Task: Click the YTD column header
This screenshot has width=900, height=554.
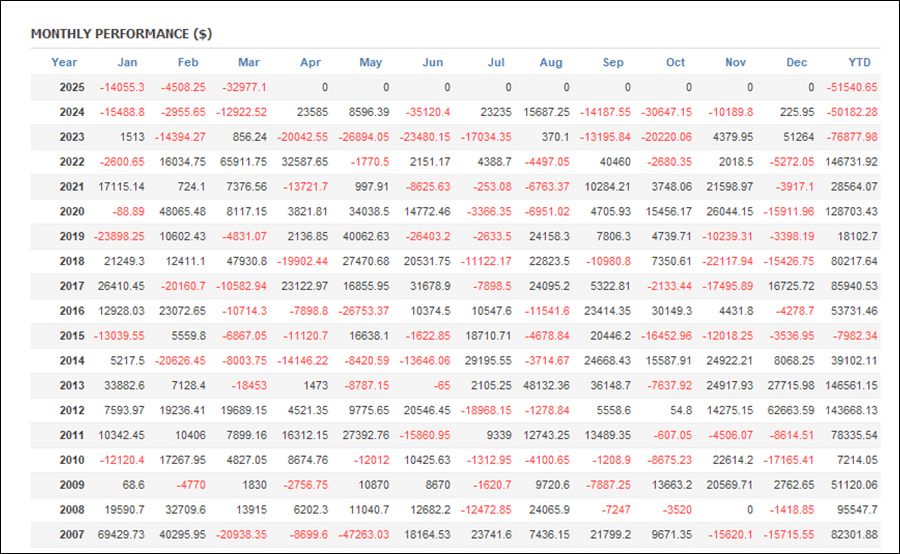Action: click(x=859, y=63)
